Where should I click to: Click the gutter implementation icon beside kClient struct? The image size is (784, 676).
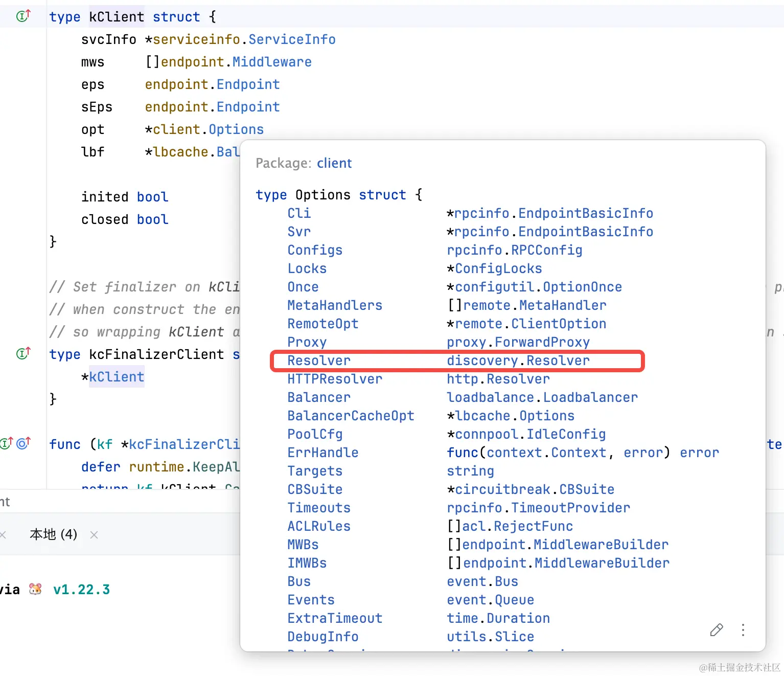tap(24, 16)
